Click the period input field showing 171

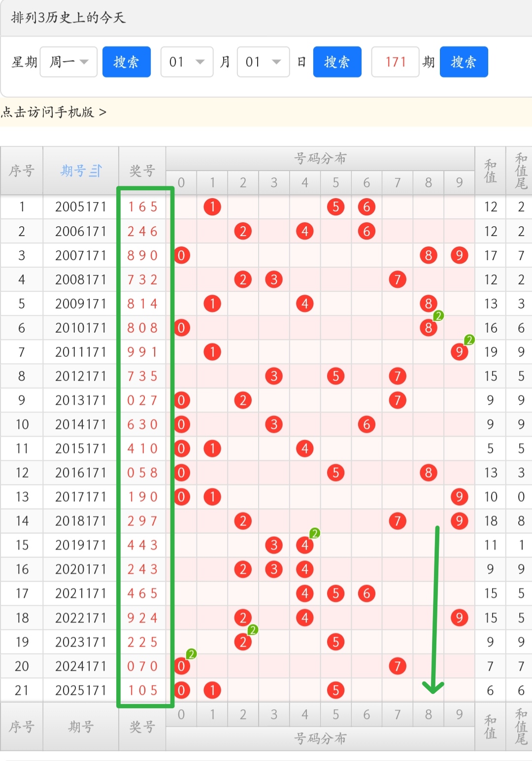[x=396, y=62]
